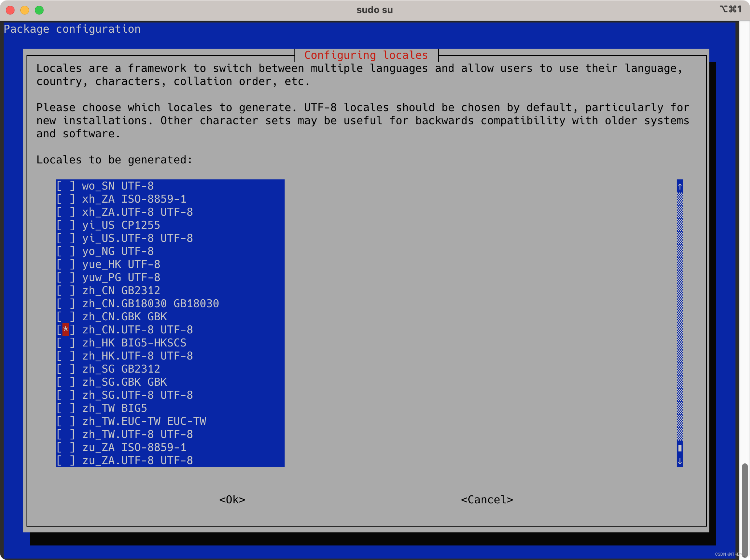Viewport: 750px width, 560px height.
Task: Toggle the zu_ZA.UTF-8 UTF-8 checkbox
Action: point(66,460)
